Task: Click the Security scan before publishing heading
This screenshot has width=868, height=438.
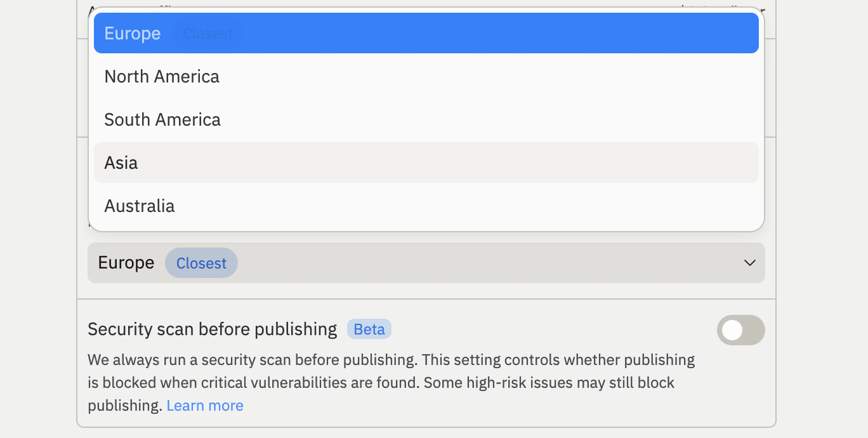Action: pos(212,329)
